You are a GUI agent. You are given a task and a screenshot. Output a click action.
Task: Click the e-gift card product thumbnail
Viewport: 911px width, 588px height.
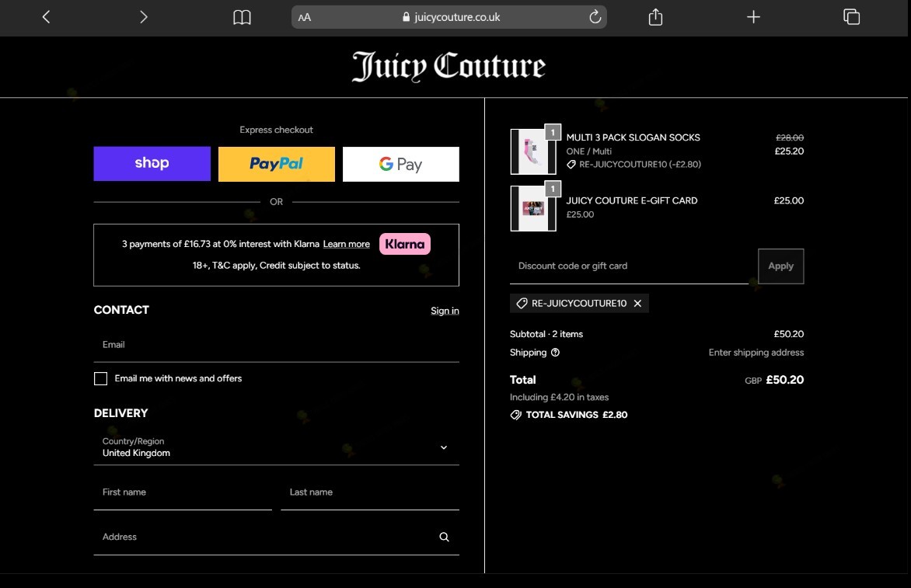point(533,208)
